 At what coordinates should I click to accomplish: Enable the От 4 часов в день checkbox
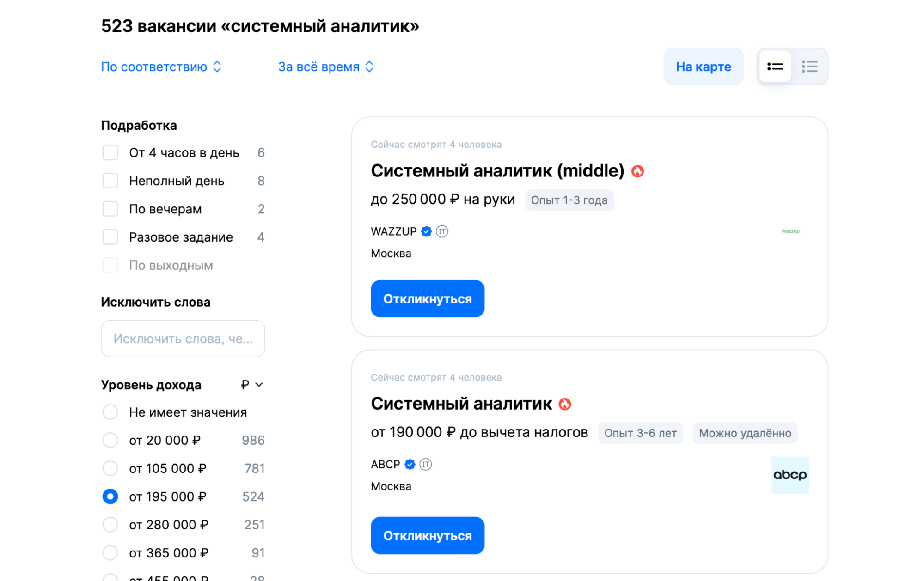coord(110,152)
